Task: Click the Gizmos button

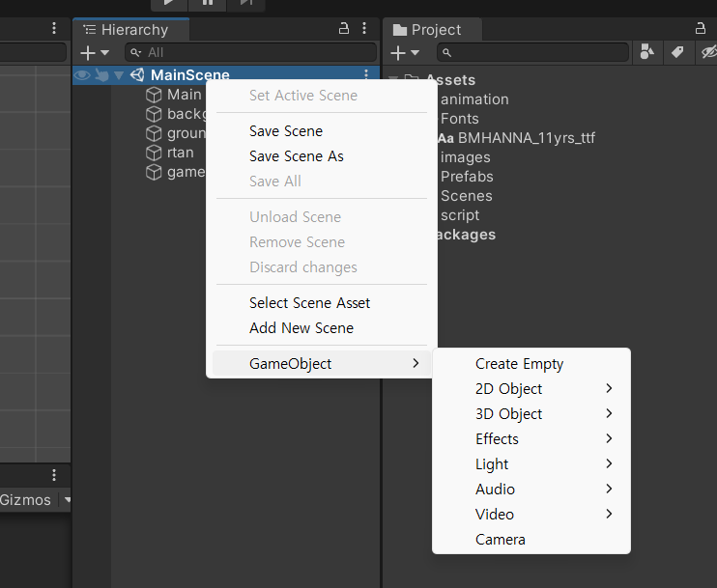Action: tap(25, 500)
